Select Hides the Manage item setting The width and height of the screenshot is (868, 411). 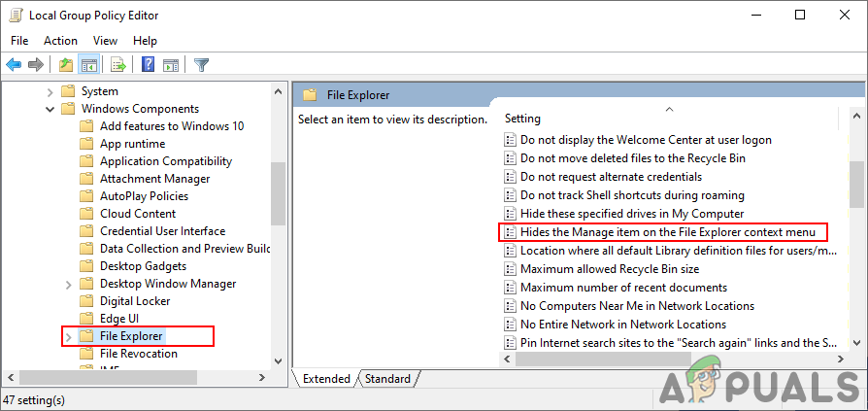[x=668, y=231]
